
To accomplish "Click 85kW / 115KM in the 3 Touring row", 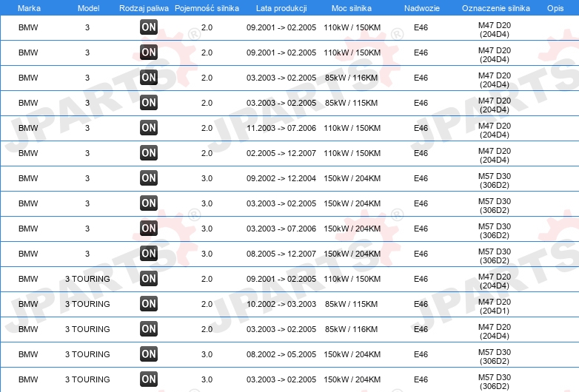I will 351,304.
